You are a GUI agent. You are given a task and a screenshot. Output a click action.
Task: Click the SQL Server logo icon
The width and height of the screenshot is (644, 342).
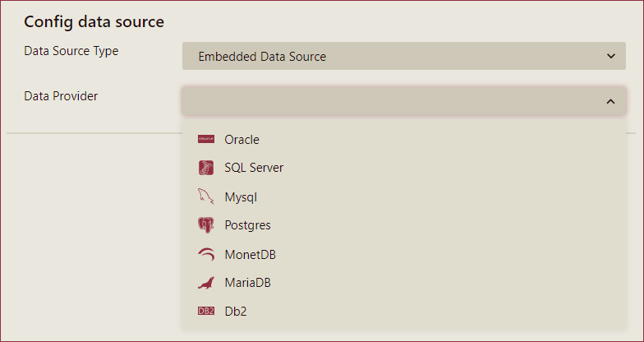click(x=206, y=168)
